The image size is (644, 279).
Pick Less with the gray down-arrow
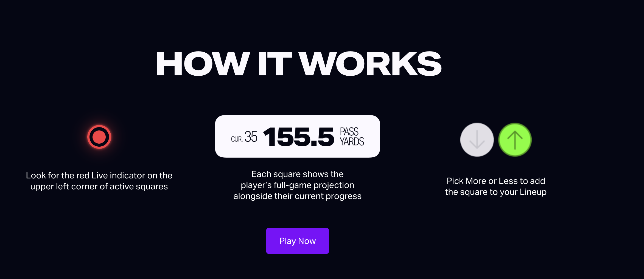click(477, 140)
